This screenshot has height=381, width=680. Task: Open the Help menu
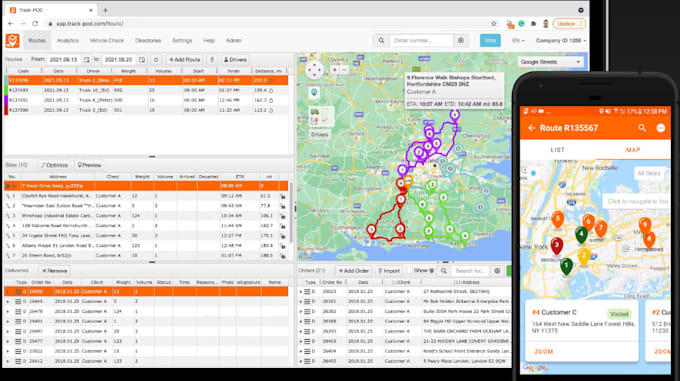coord(209,40)
